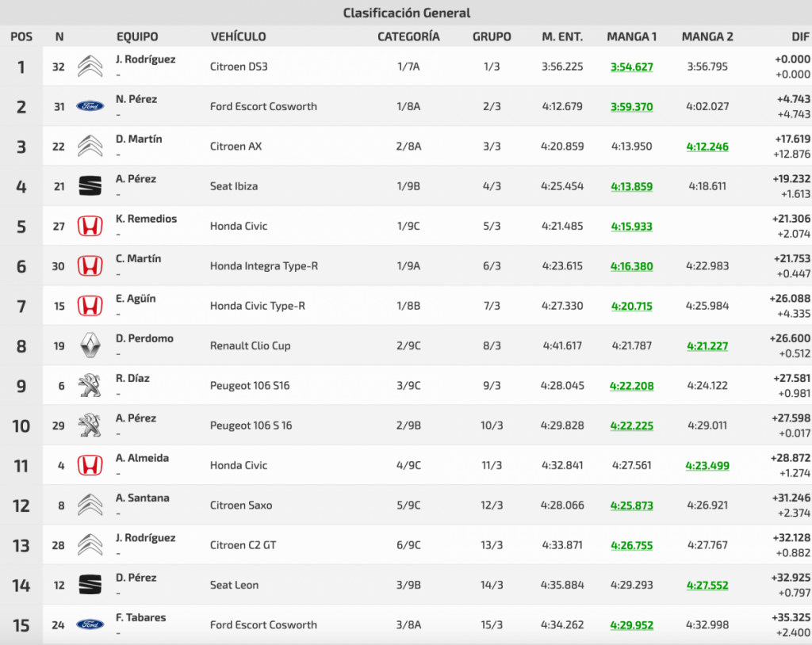This screenshot has width=812, height=645.
Task: Click the CATEGORÍA column header
Action: 408,36
